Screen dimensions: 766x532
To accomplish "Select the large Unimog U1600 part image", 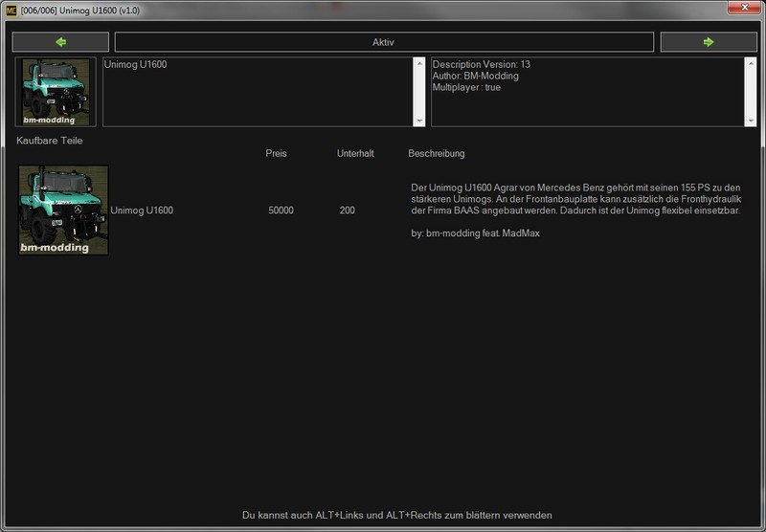I will tap(63, 210).
